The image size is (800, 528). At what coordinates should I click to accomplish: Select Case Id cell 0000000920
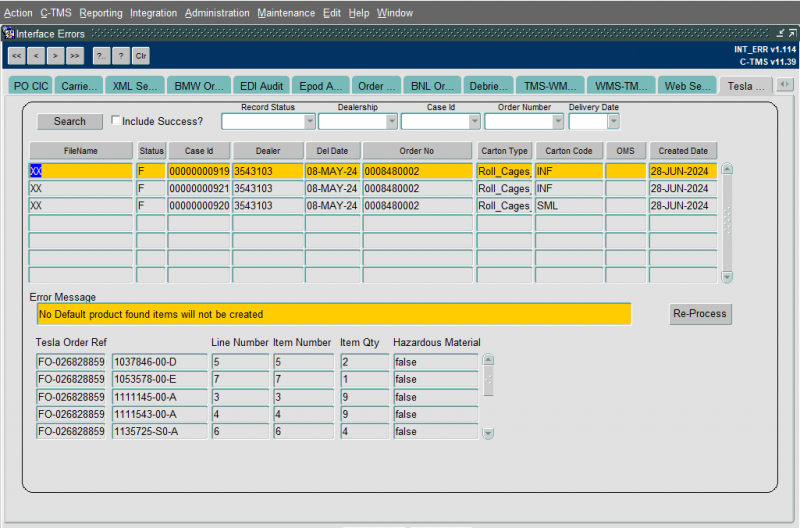(x=199, y=206)
